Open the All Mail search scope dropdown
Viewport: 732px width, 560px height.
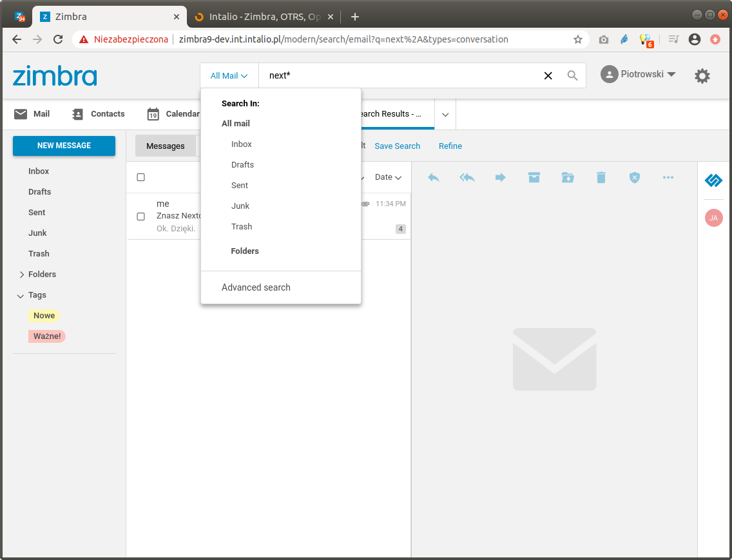coord(229,75)
